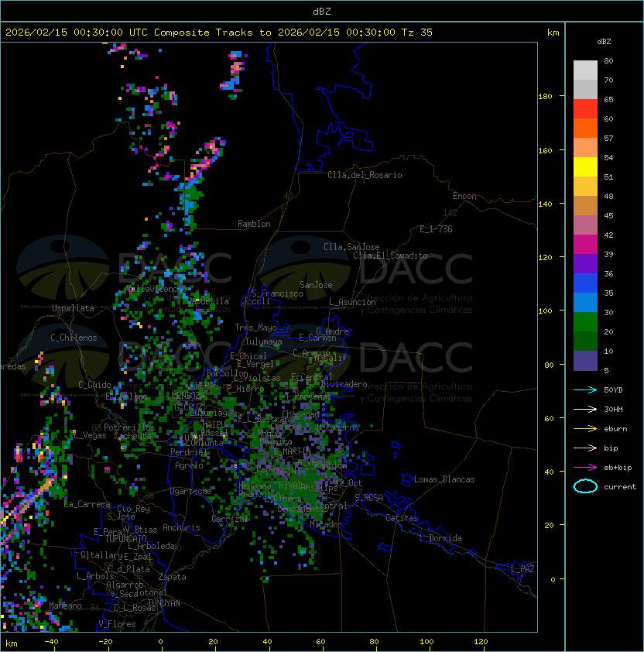Click the 'Divisadero' map label
This screenshot has width=644, height=652.
[x=344, y=384]
